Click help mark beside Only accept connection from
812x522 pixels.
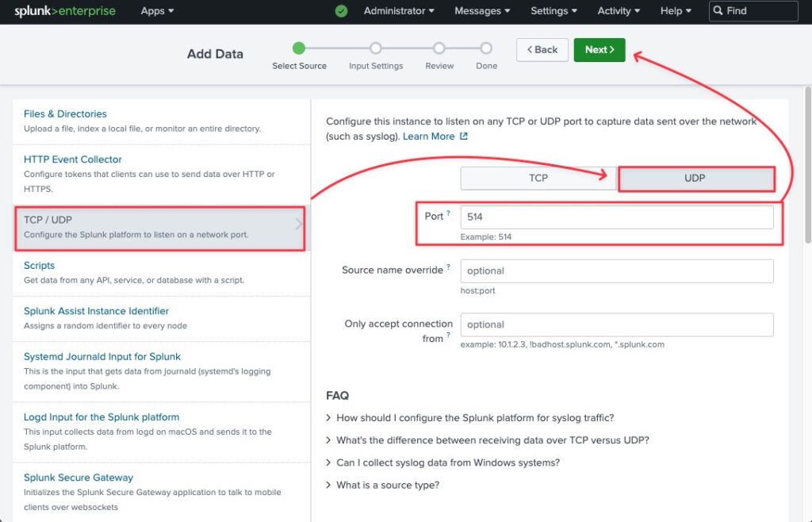click(x=449, y=335)
